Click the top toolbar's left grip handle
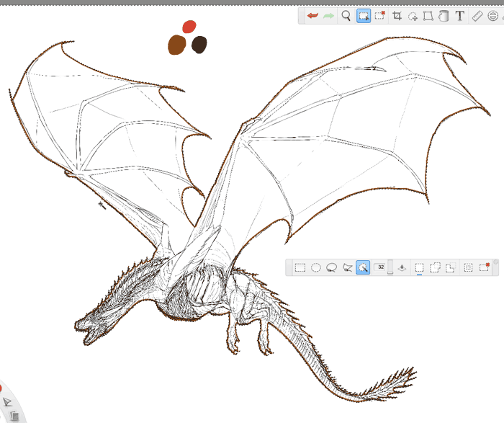The height and width of the screenshot is (423, 504). [x=301, y=16]
